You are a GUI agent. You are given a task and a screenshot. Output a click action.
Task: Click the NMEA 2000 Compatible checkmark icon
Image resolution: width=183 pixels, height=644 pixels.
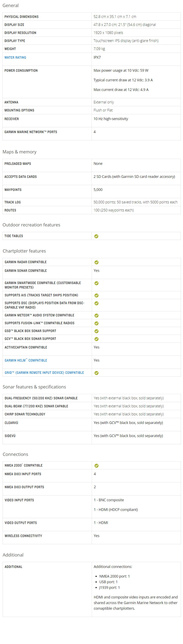pos(97,466)
